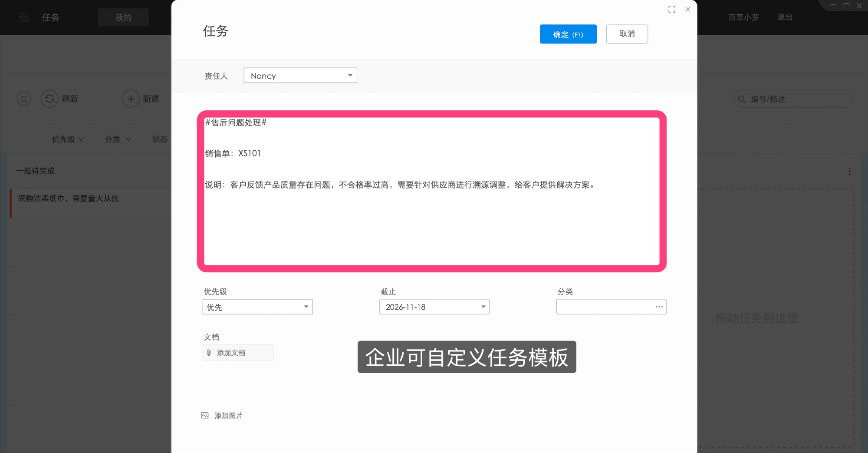Click the 销售单: XS101 line

233,154
